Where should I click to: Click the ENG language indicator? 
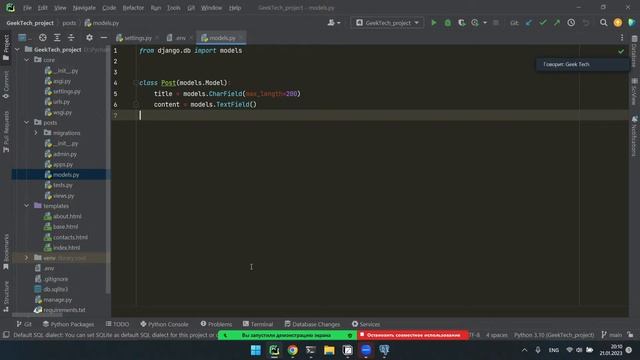click(553, 350)
